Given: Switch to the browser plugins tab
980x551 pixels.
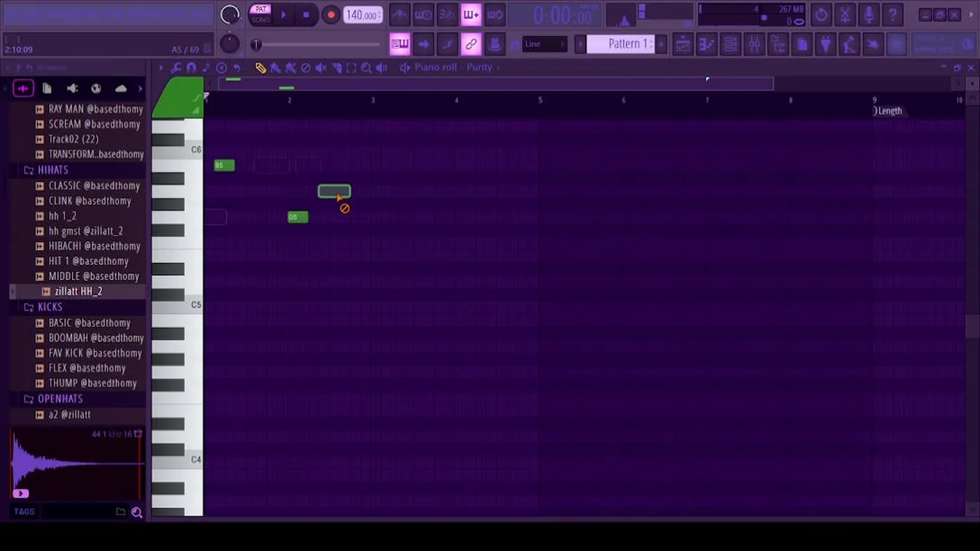Looking at the screenshot, I should coord(96,89).
